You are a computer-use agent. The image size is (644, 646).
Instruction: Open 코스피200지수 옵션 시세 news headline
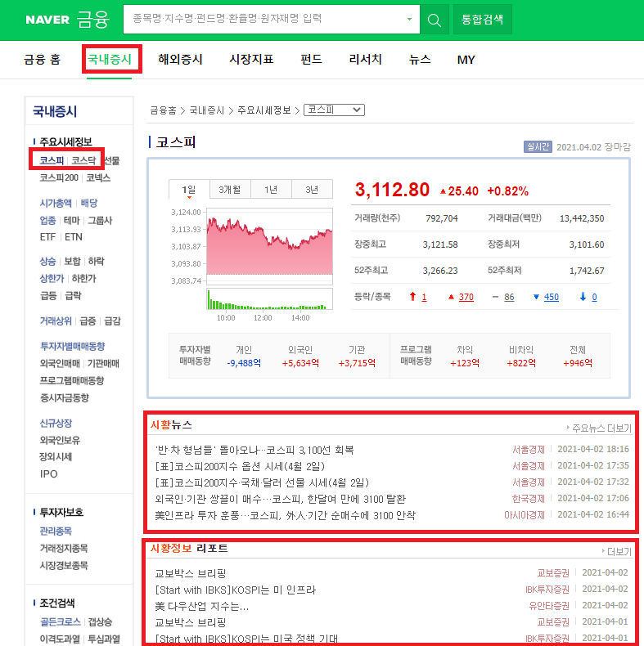(240, 466)
